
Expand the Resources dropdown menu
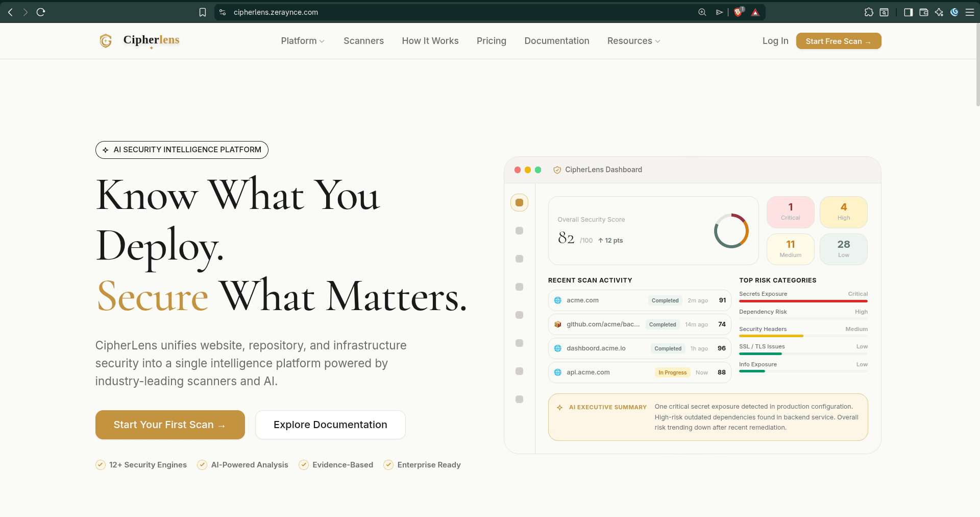(633, 41)
